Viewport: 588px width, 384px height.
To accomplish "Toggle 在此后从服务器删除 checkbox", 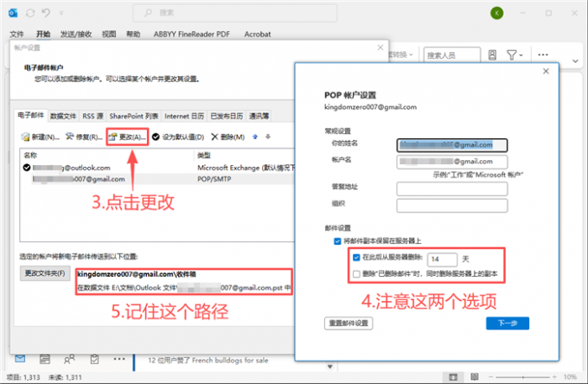I will (356, 257).
